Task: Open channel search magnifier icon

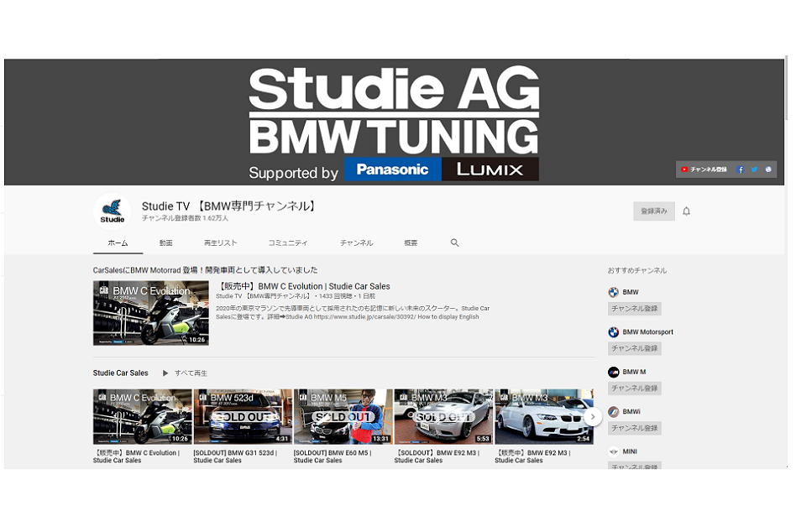Action: (455, 243)
